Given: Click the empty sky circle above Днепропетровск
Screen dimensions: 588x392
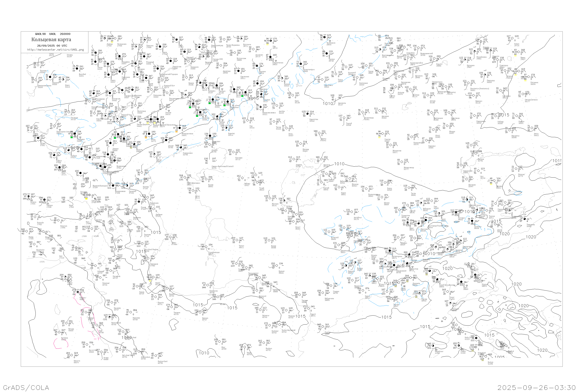Looking at the screenshot, I should [x=36, y=80].
